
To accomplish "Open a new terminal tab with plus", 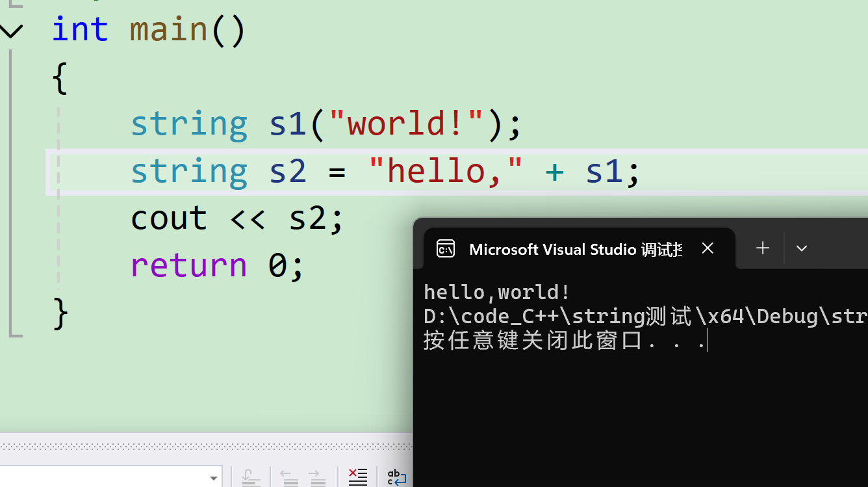I will pos(763,248).
